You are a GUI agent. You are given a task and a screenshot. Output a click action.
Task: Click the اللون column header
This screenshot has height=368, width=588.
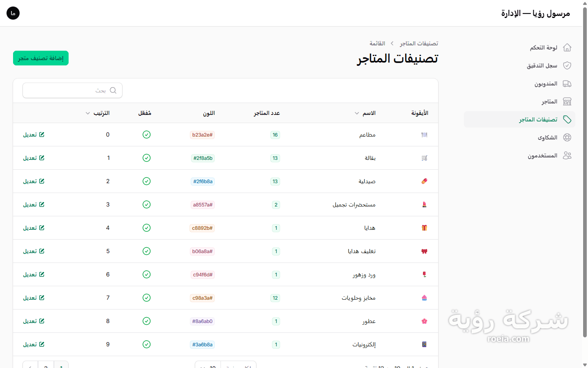209,113
